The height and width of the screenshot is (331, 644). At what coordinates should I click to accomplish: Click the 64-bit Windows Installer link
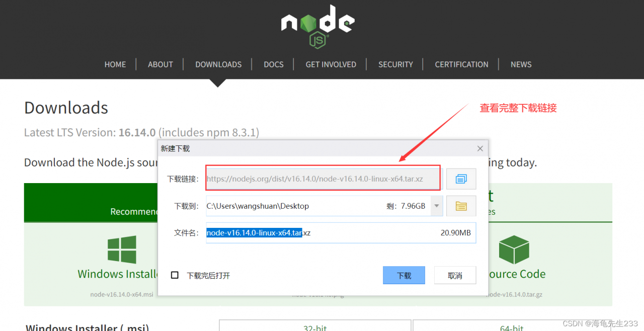(512, 327)
